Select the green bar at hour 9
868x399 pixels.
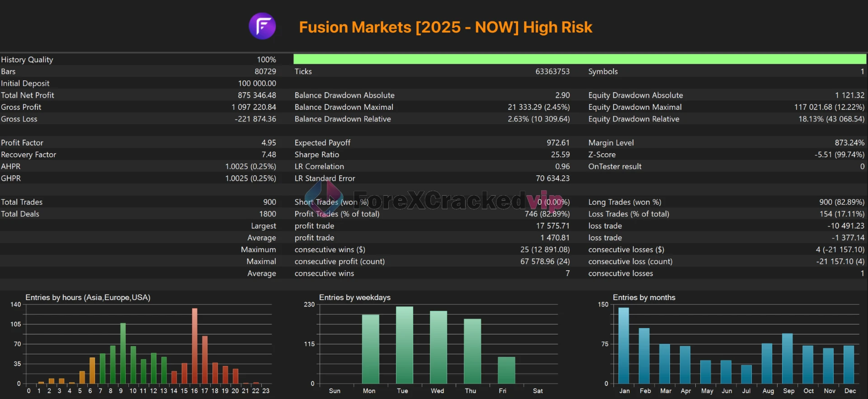(123, 353)
